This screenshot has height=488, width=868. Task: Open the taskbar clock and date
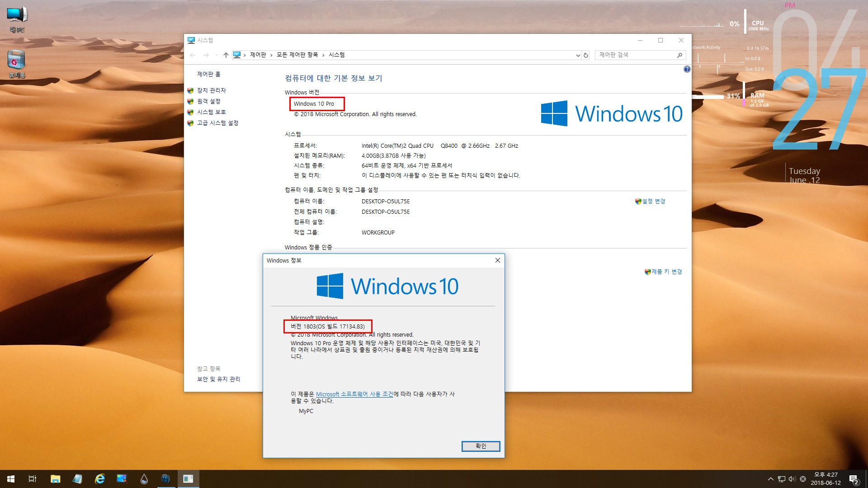point(826,479)
